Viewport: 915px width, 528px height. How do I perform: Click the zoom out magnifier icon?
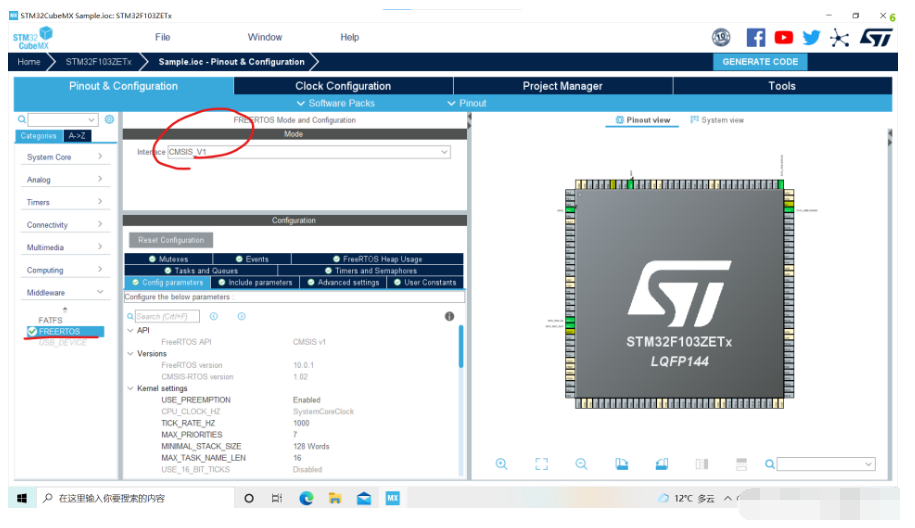click(581, 464)
